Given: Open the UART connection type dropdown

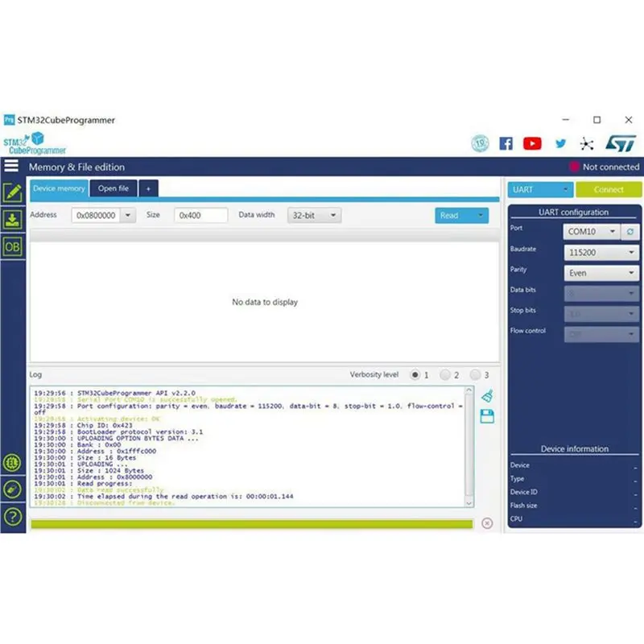Looking at the screenshot, I should pyautogui.click(x=540, y=190).
